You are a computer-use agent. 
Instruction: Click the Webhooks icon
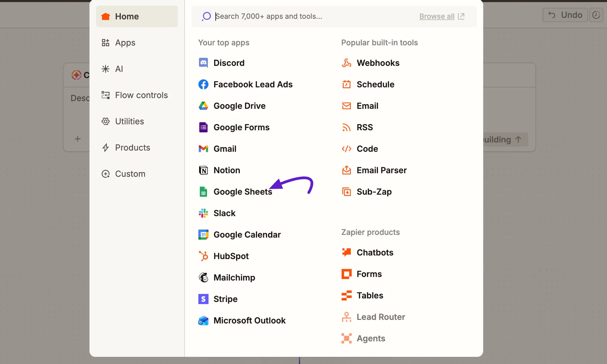[346, 63]
